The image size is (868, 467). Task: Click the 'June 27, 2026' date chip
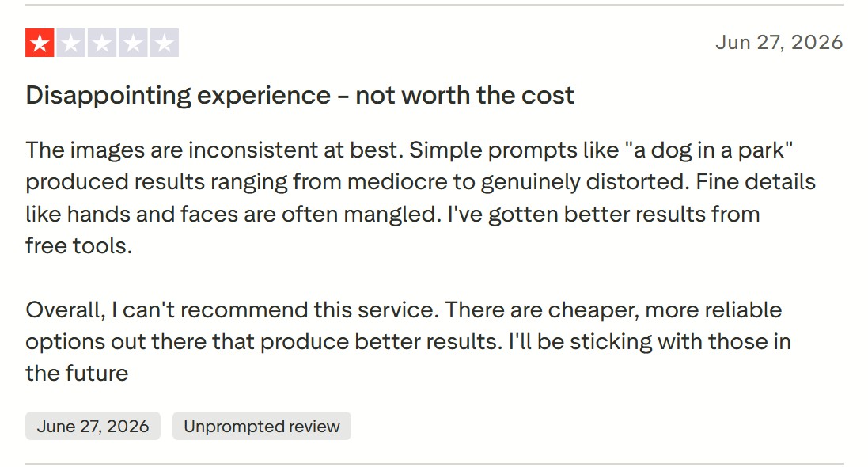(x=93, y=426)
